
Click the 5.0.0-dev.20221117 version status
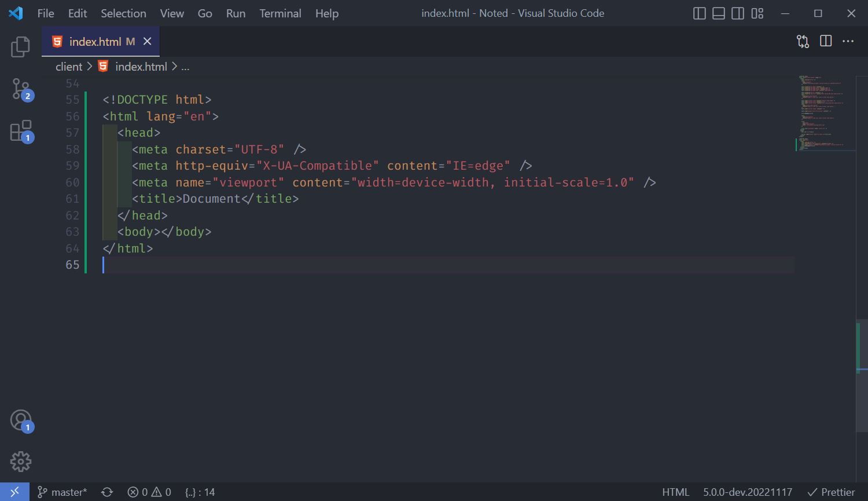coord(748,492)
